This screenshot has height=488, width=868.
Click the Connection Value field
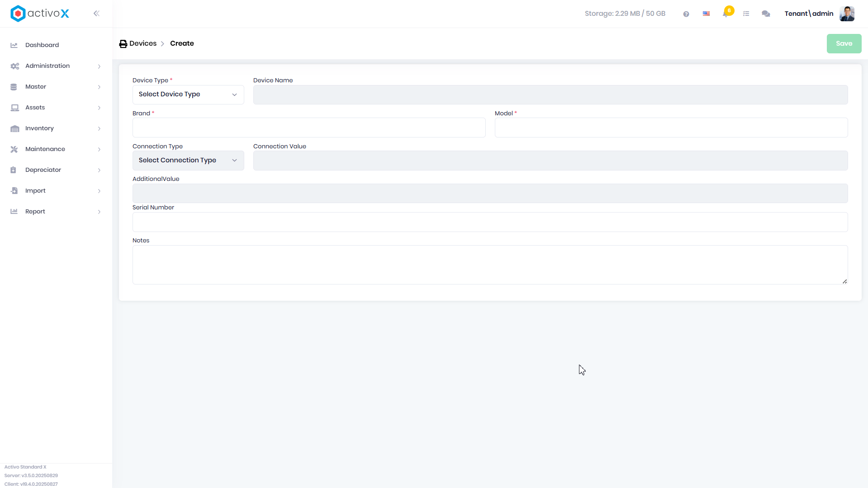click(550, 161)
